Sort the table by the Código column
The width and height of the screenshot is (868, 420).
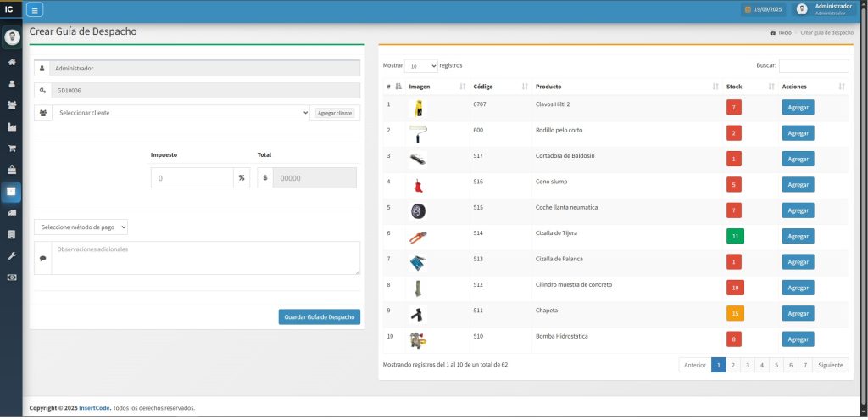tap(500, 87)
